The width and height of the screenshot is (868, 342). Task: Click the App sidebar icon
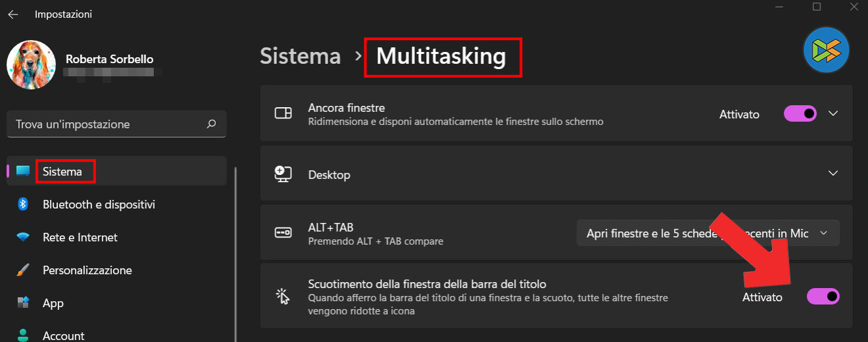(x=23, y=303)
